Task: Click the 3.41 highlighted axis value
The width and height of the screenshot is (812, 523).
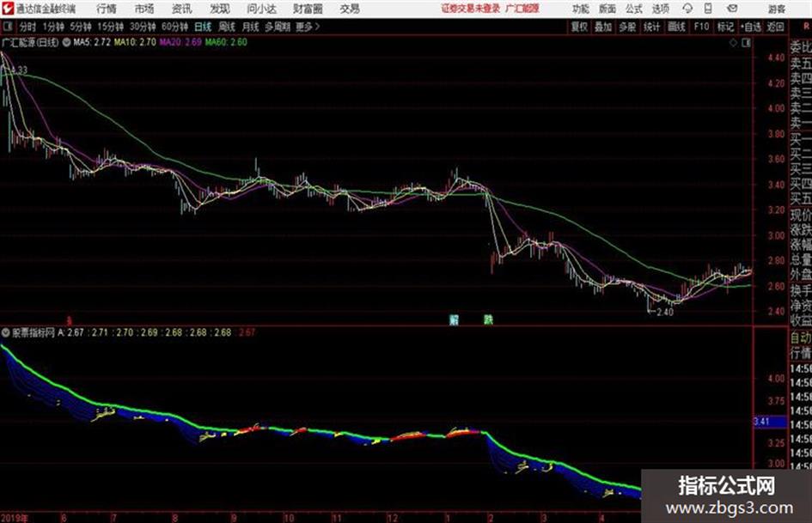Action: 768,422
